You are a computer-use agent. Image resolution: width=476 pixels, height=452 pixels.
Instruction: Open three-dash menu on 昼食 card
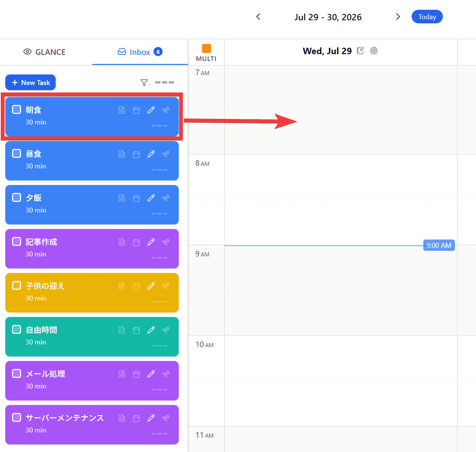click(x=159, y=170)
